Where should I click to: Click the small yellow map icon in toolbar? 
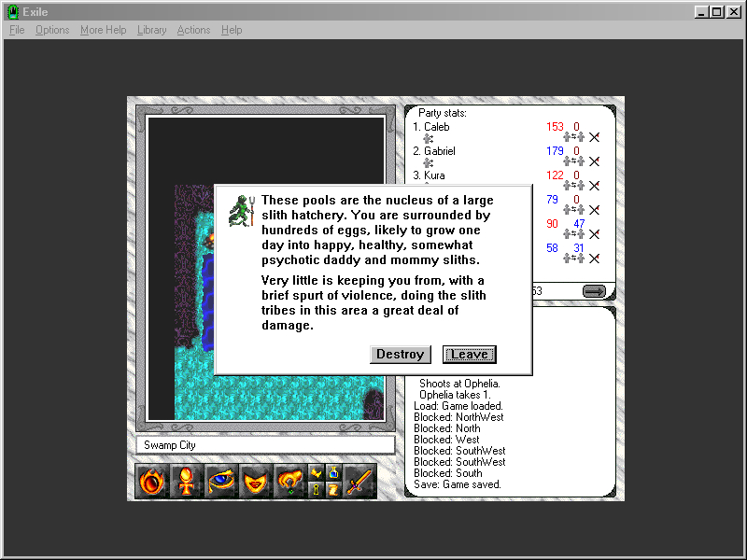(x=317, y=473)
